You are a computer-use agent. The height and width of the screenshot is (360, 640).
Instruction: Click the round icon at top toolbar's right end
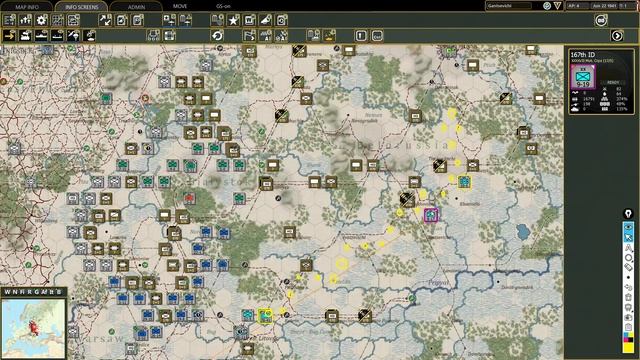601,20
